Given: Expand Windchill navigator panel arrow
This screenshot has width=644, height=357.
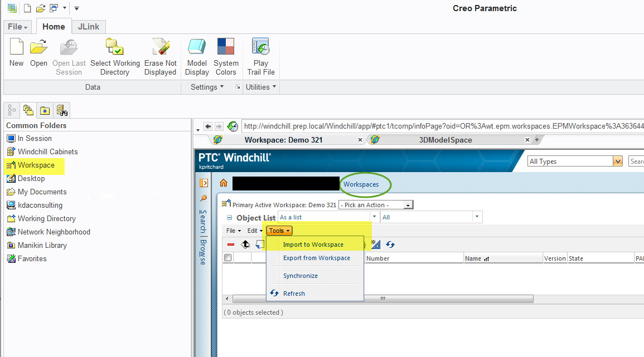Looking at the screenshot, I should click(x=204, y=183).
